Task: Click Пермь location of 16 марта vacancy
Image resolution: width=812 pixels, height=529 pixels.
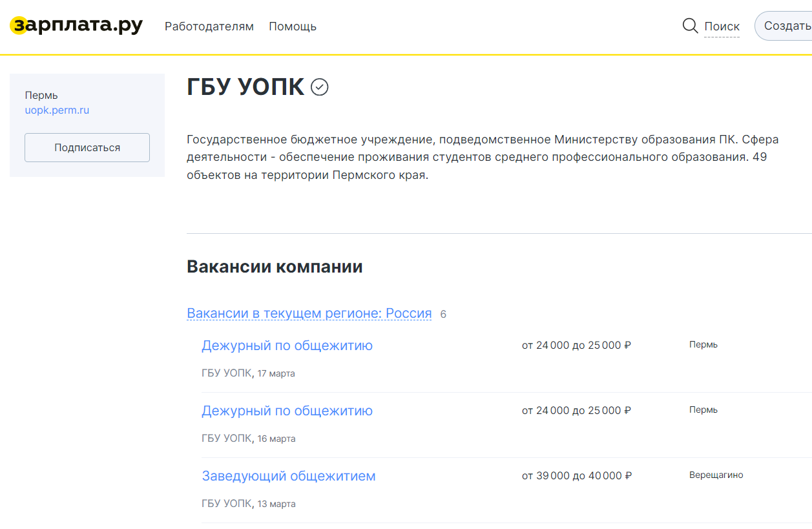Action: tap(703, 410)
